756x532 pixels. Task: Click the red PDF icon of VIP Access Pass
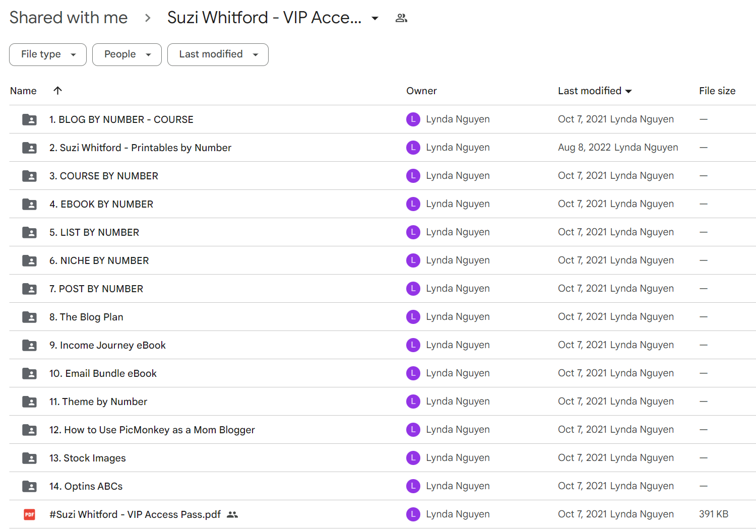point(30,514)
